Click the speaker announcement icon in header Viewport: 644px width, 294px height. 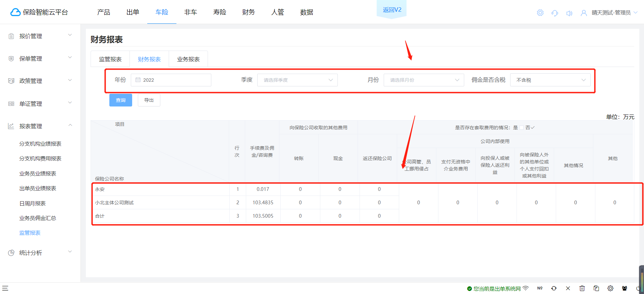pyautogui.click(x=569, y=13)
